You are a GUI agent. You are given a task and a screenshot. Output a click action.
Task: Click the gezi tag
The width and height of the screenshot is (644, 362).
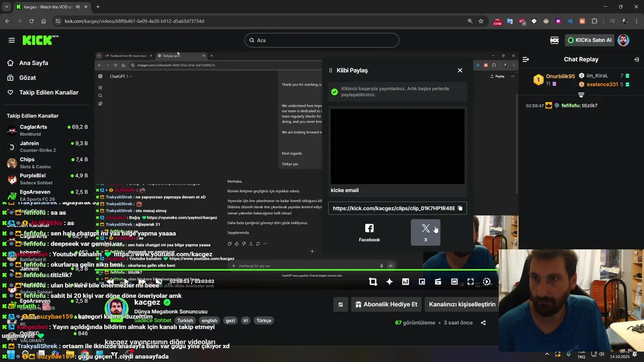230,320
